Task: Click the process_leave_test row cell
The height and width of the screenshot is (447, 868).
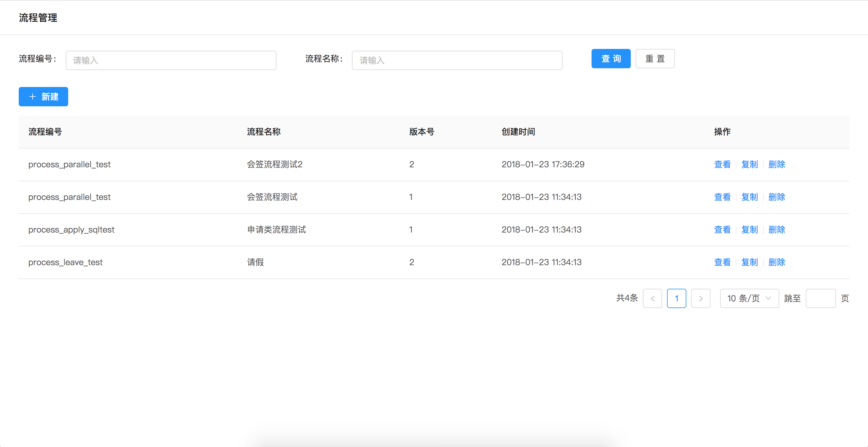Action: coord(65,262)
